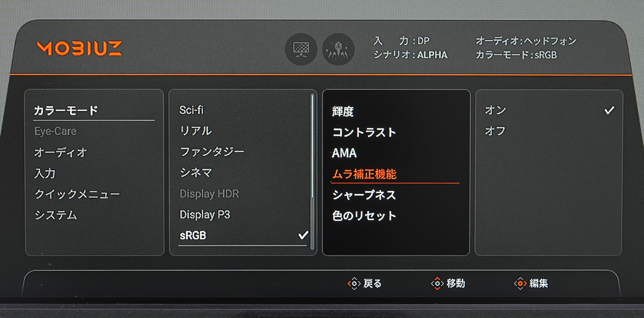This screenshot has height=318, width=644.
Task: Select the Display P3 color mode
Action: click(x=205, y=215)
